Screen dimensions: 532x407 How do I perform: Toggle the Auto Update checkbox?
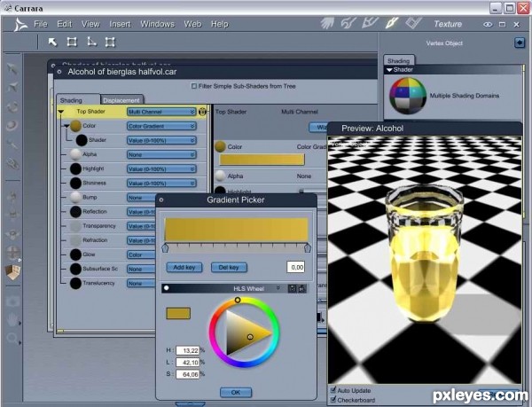[x=333, y=390]
